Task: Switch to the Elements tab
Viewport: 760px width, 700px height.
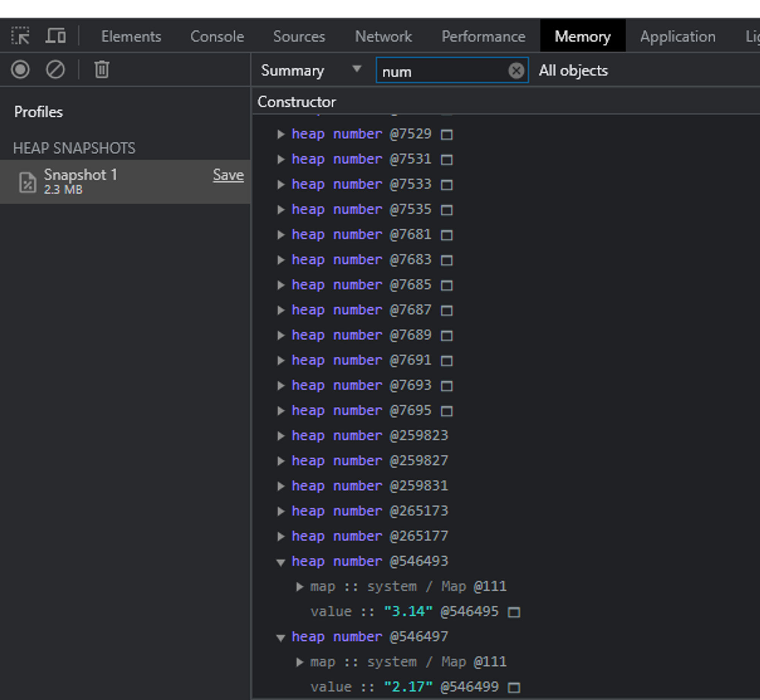Action: pyautogui.click(x=131, y=37)
